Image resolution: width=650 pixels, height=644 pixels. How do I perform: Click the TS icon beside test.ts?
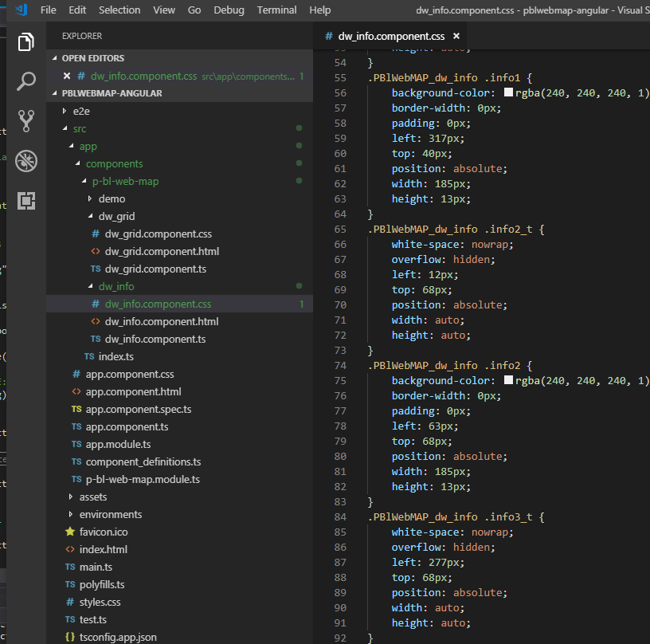point(70,619)
